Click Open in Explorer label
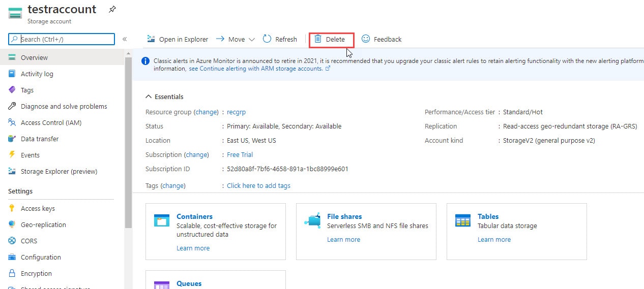 pyautogui.click(x=184, y=39)
